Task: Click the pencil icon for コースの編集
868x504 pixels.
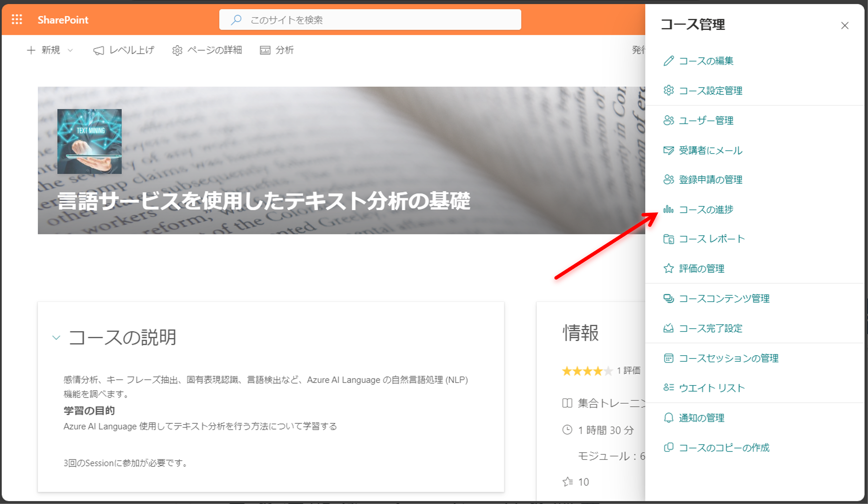Action: point(669,61)
